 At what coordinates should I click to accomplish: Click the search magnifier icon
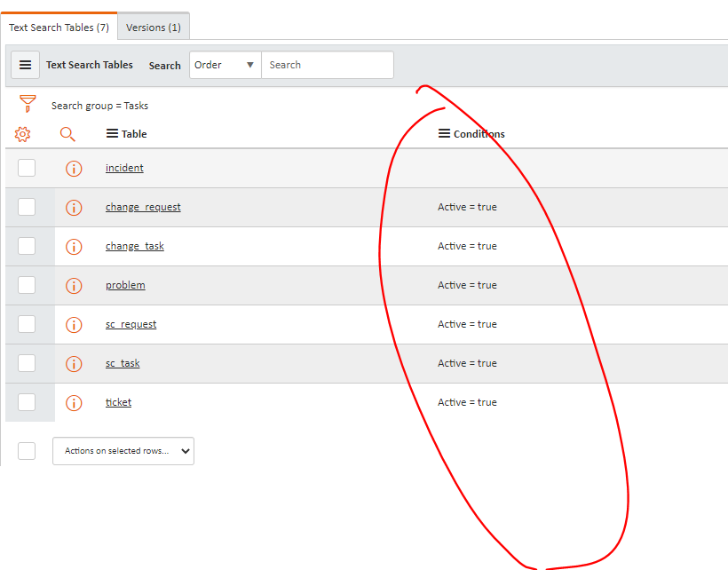coord(67,133)
